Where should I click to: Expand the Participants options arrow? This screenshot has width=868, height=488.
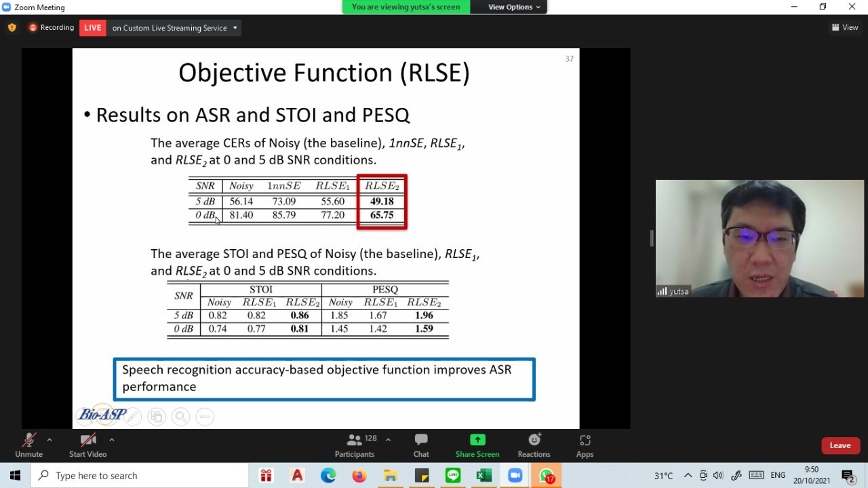pos(388,440)
